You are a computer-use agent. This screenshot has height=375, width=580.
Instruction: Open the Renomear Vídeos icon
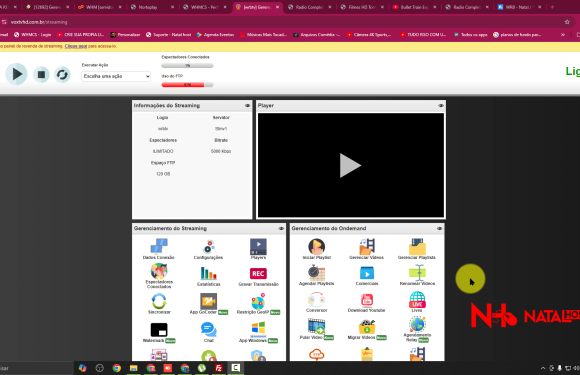click(x=417, y=273)
